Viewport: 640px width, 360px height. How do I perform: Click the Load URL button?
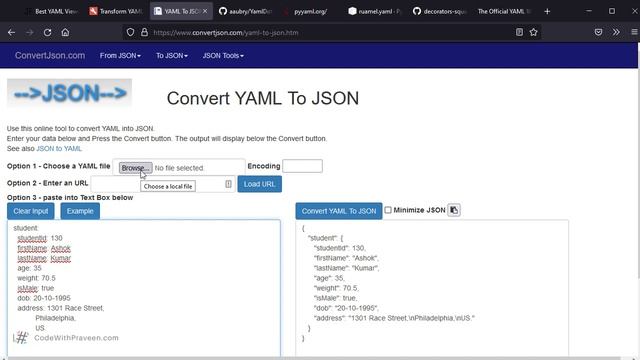[260, 184]
